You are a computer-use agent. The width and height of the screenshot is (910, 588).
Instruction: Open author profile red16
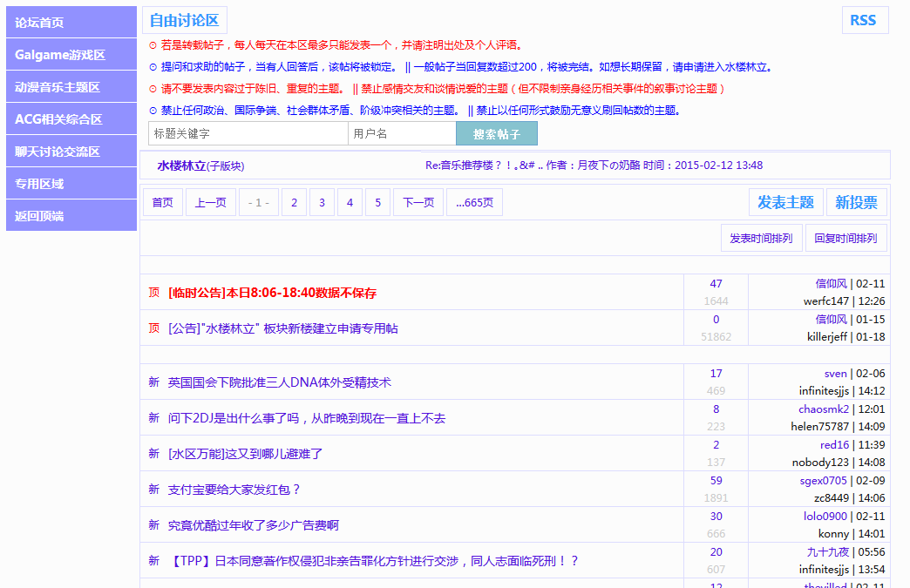pos(834,445)
